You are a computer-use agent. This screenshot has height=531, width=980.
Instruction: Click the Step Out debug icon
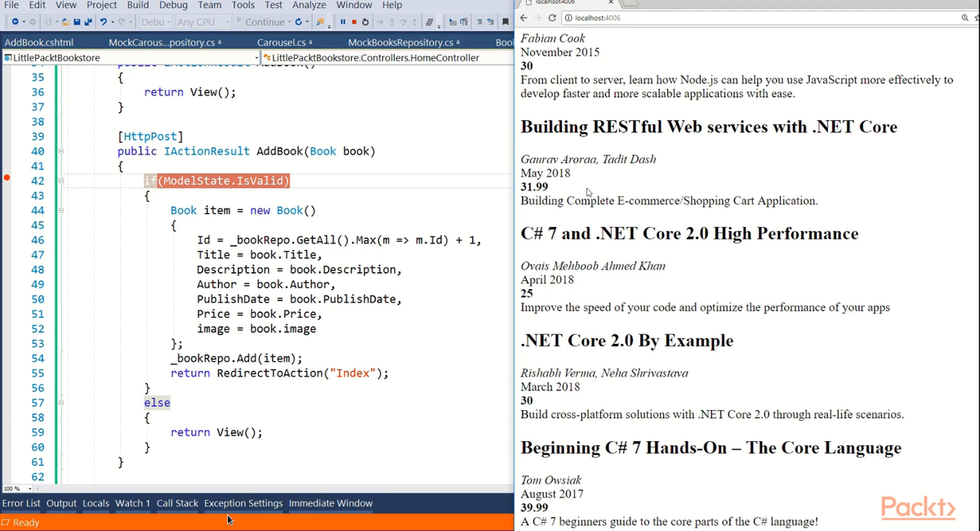[x=414, y=22]
